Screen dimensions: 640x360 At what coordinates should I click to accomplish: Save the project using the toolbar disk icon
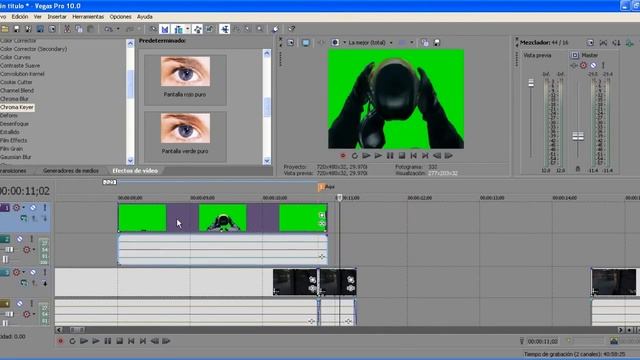16,29
